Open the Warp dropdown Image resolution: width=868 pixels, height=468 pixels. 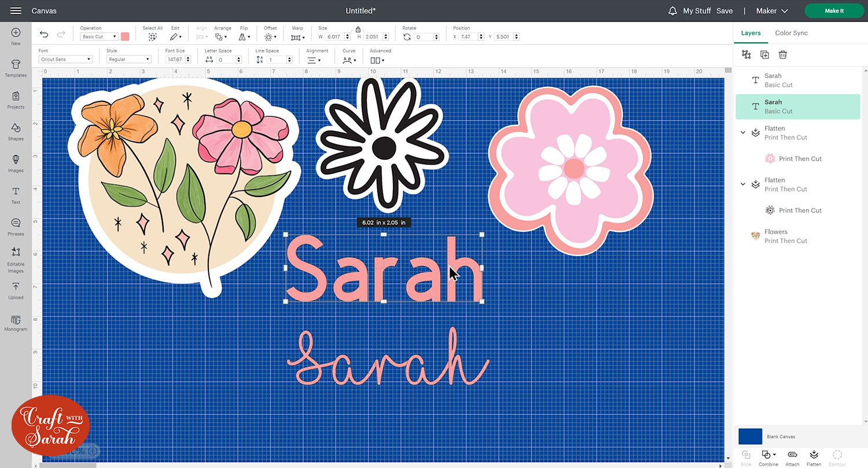[x=297, y=36]
